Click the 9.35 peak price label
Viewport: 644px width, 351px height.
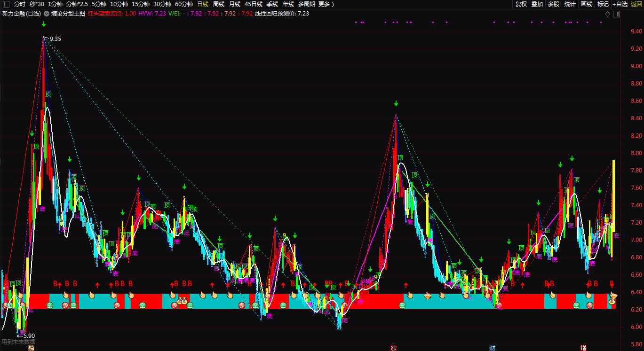pyautogui.click(x=55, y=39)
